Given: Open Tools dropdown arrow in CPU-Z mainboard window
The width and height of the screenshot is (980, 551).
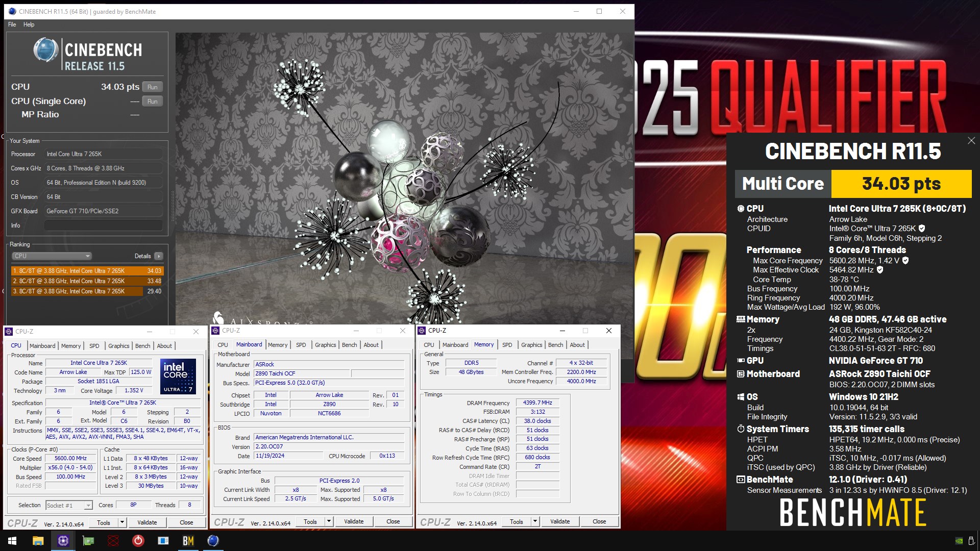Looking at the screenshot, I should pyautogui.click(x=329, y=521).
